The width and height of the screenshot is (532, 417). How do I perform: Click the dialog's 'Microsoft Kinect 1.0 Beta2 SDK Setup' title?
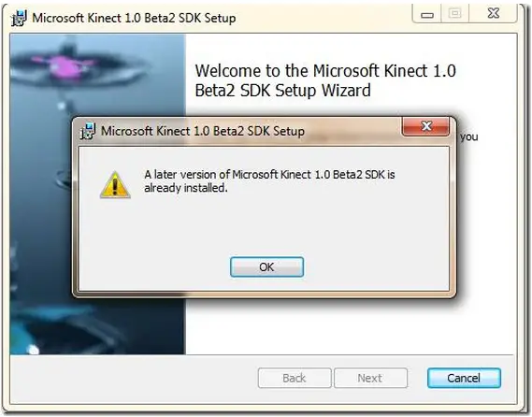203,131
